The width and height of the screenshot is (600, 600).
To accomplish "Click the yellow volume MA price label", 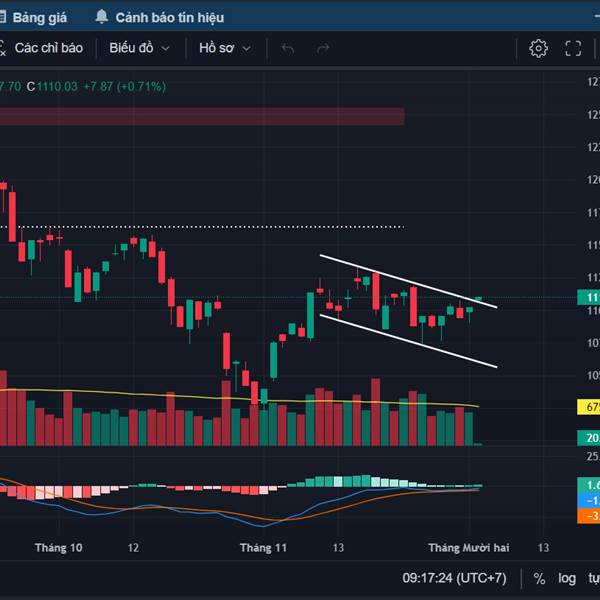I will tap(589, 407).
